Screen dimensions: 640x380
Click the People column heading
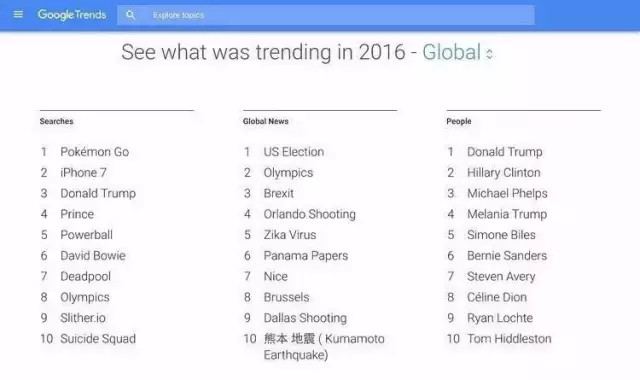point(459,121)
